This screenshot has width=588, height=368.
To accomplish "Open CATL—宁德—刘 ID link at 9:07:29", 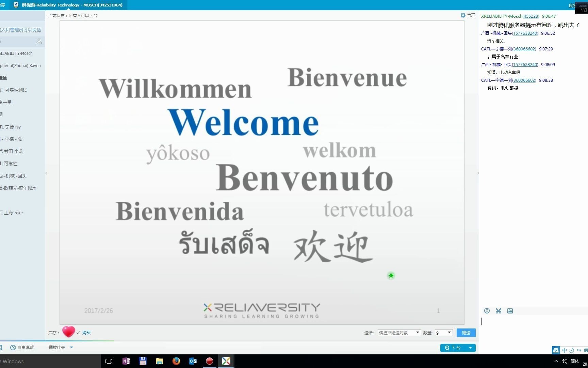I will [524, 49].
